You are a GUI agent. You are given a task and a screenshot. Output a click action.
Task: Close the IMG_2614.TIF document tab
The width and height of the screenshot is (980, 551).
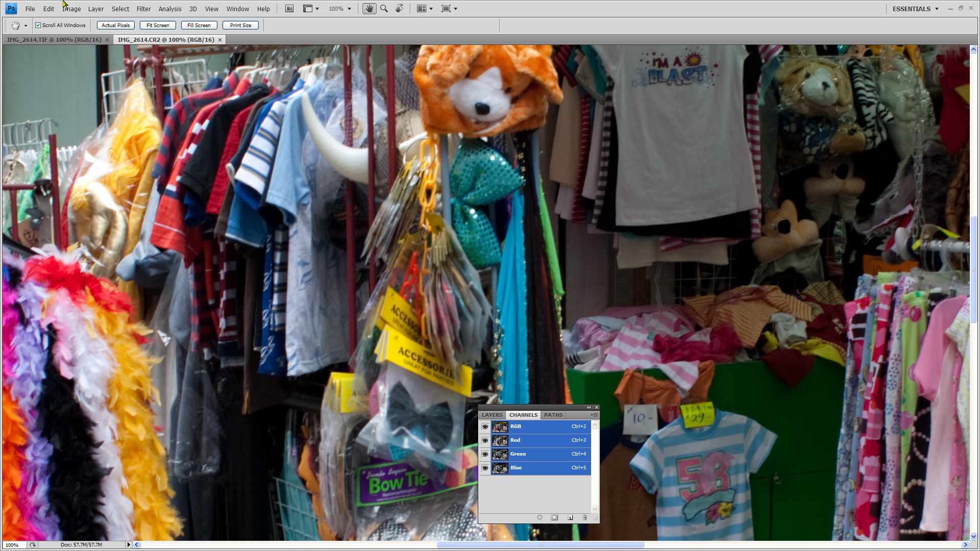[107, 40]
